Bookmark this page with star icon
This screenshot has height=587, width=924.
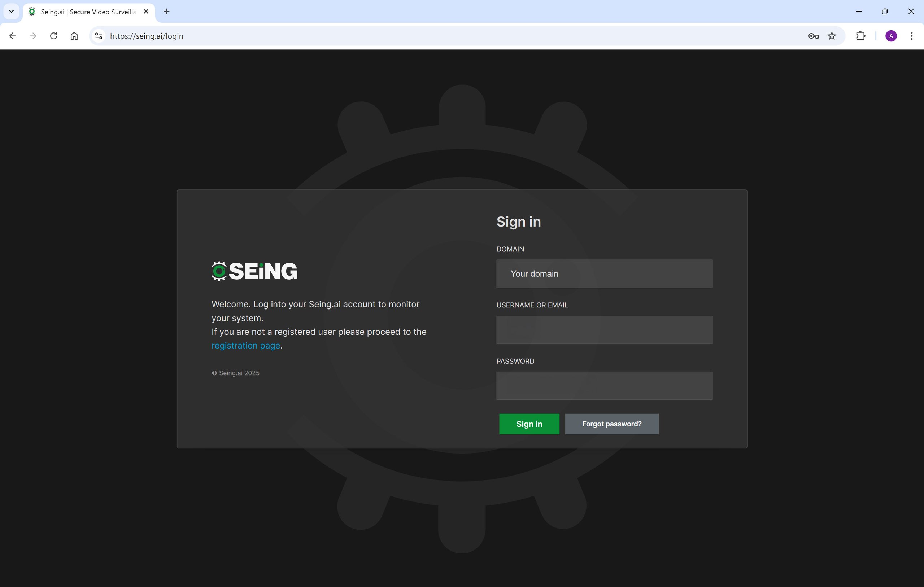832,36
